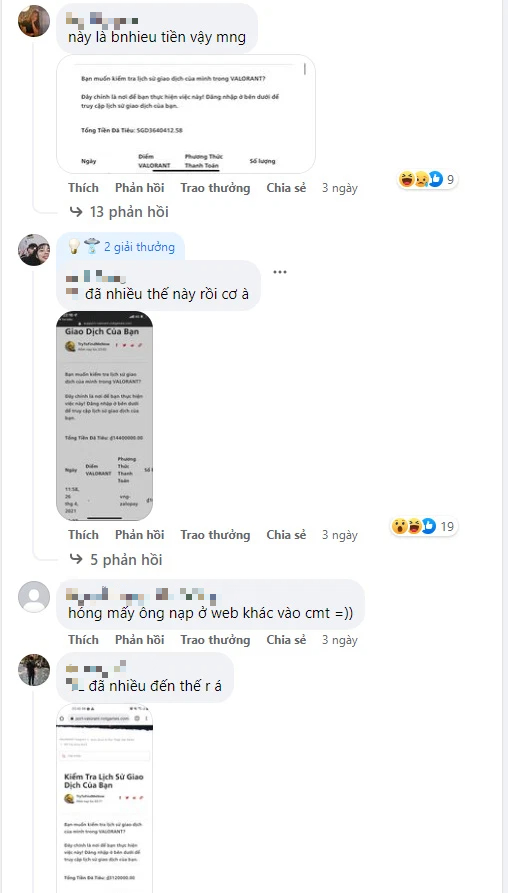Click Thích under the web khác comment
Viewport: 508px width, 893px height.
(x=83, y=640)
